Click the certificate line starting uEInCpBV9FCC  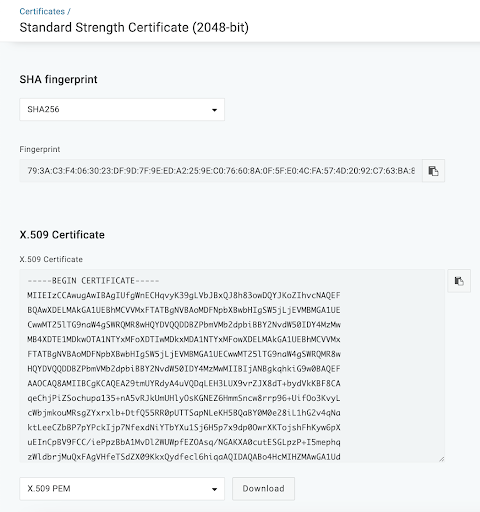pos(184,442)
